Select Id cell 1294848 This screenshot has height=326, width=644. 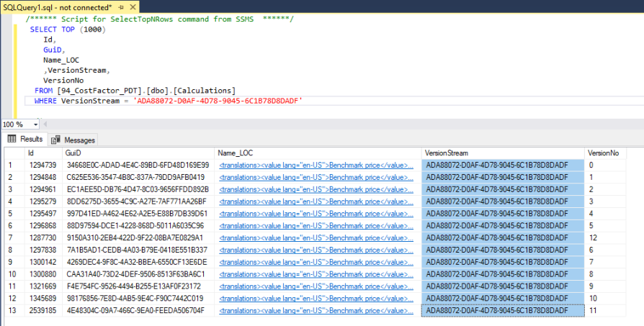(x=43, y=177)
